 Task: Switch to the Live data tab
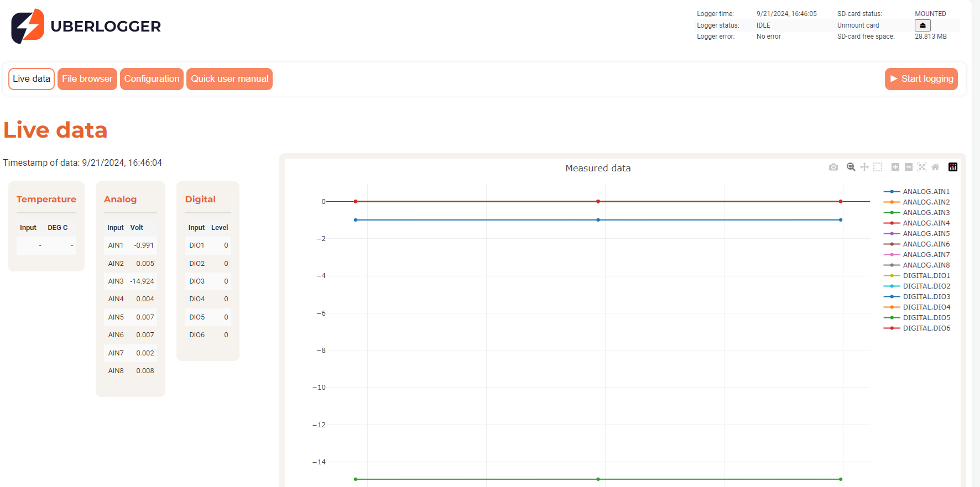coord(32,79)
